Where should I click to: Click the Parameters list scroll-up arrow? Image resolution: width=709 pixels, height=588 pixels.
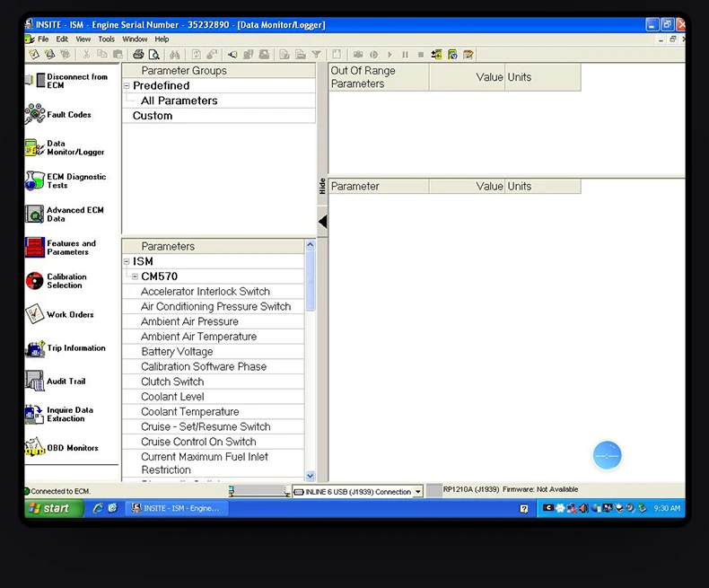click(311, 245)
